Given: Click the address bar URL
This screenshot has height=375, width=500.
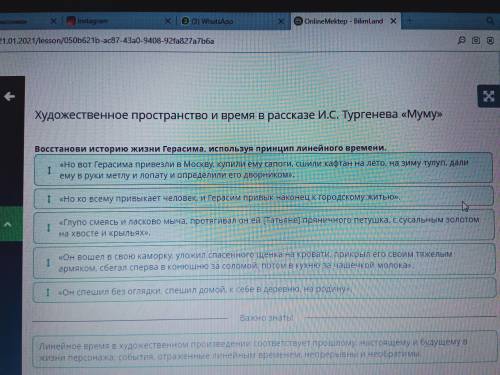Looking at the screenshot, I should (107, 41).
